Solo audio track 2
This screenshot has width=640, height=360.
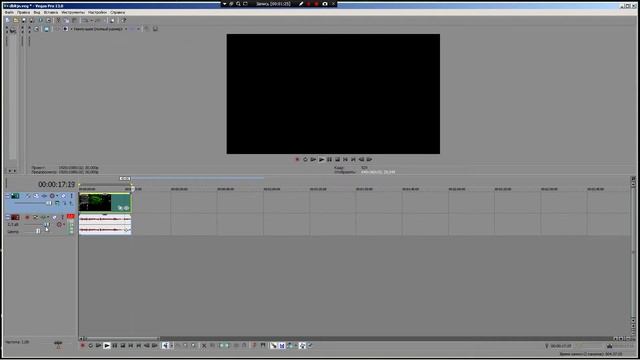(62, 217)
